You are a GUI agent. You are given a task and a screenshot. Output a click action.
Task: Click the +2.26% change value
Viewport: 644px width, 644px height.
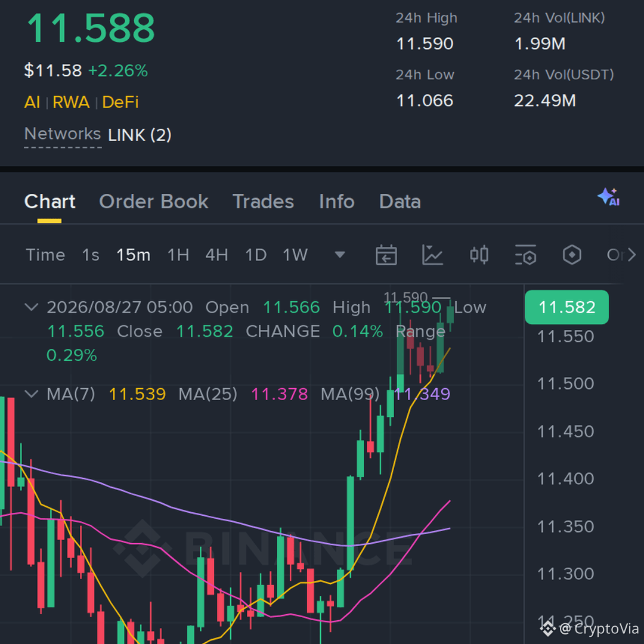118,70
